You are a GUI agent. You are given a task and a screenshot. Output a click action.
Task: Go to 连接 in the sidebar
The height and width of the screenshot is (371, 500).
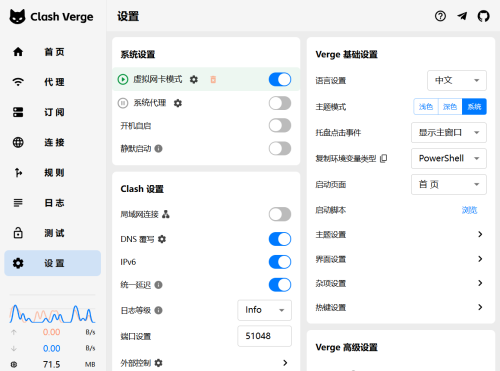coord(53,142)
